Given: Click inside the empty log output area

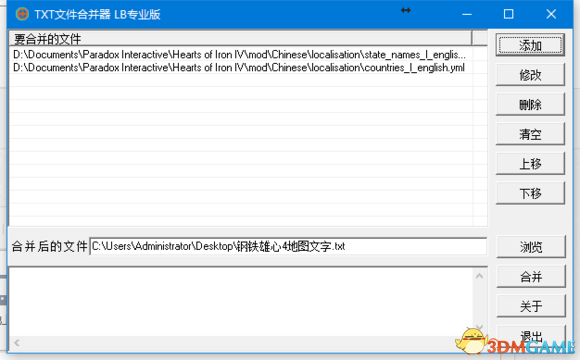Looking at the screenshot, I should pyautogui.click(x=240, y=302).
